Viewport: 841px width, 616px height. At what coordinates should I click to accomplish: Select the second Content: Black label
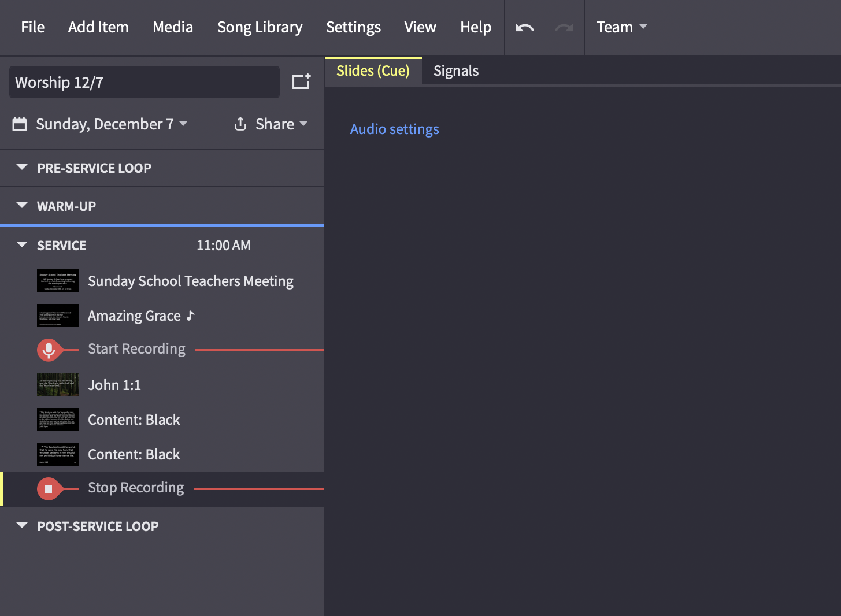134,455
